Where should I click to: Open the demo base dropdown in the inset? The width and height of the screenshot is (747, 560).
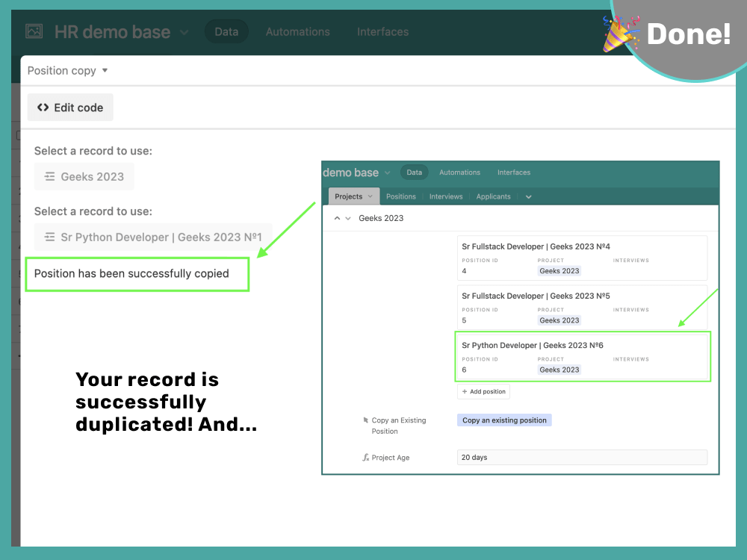coord(387,173)
